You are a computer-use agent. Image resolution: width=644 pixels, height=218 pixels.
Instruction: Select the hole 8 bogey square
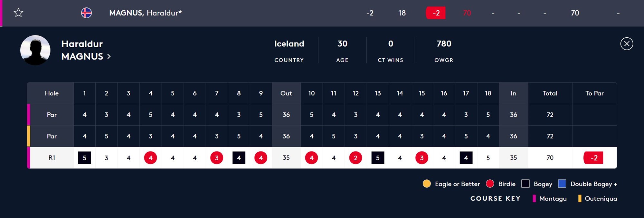pyautogui.click(x=239, y=158)
